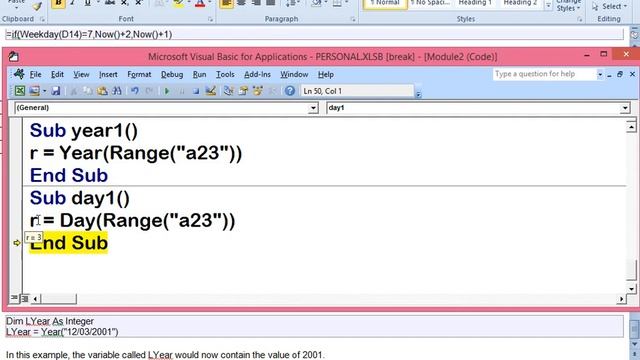This screenshot has width=640, height=360.
Task: Expand the Styles gallery More arrow
Action: point(548,5)
